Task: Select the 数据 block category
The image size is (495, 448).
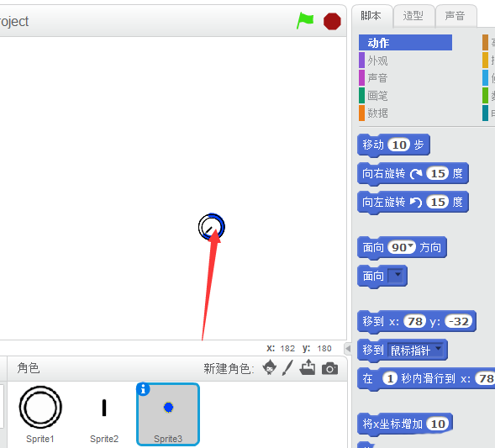Action: (377, 113)
